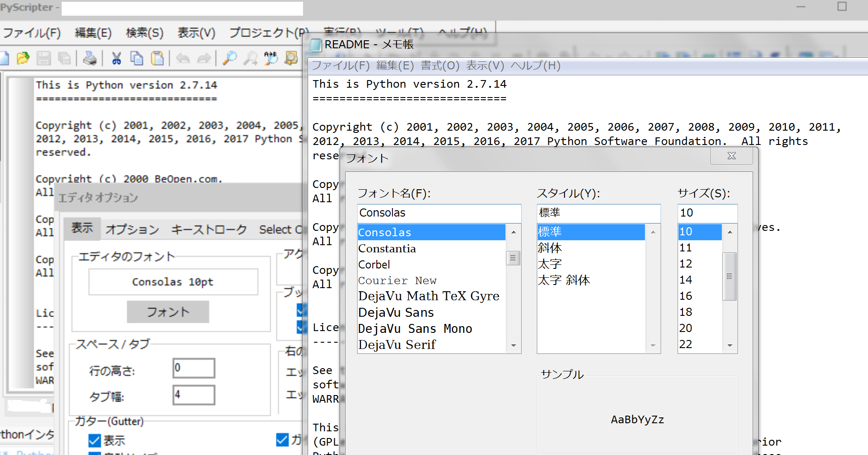Switch to the オプション tab

(132, 229)
